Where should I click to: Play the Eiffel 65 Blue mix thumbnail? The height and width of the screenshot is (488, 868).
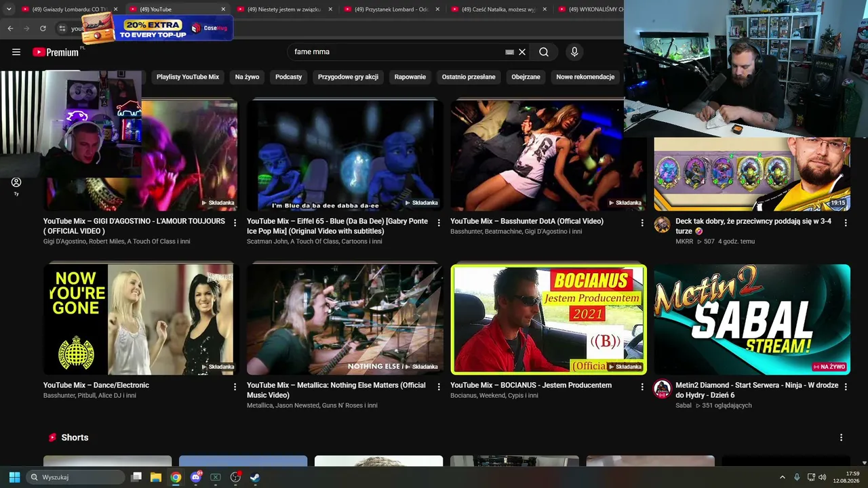tap(344, 155)
